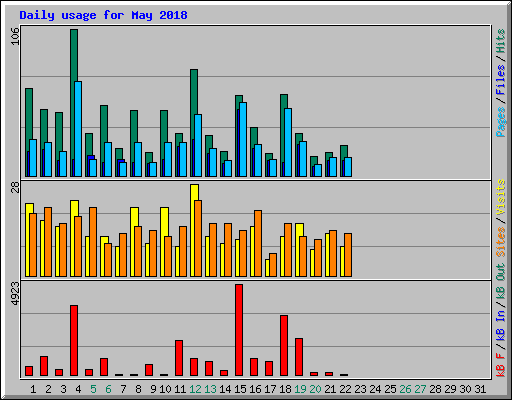
Task: Click the 28 visits axis maximum label
Action: (15, 188)
